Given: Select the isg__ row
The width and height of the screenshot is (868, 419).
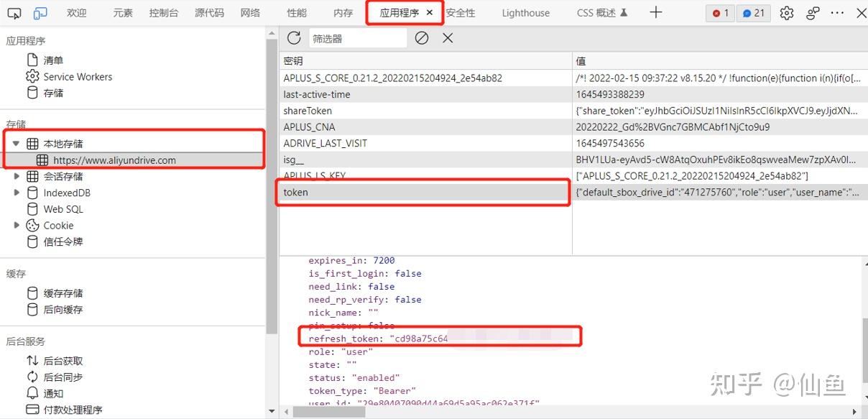Looking at the screenshot, I should coord(573,160).
